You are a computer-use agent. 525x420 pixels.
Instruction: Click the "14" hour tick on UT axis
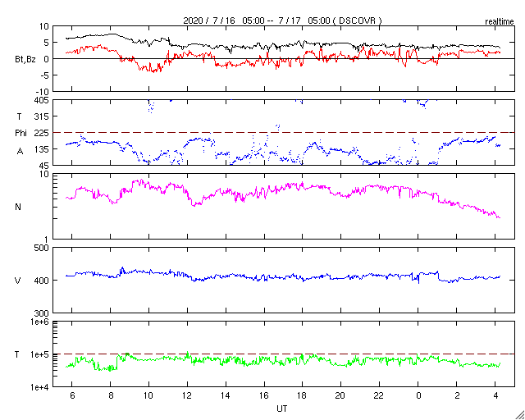click(x=226, y=395)
